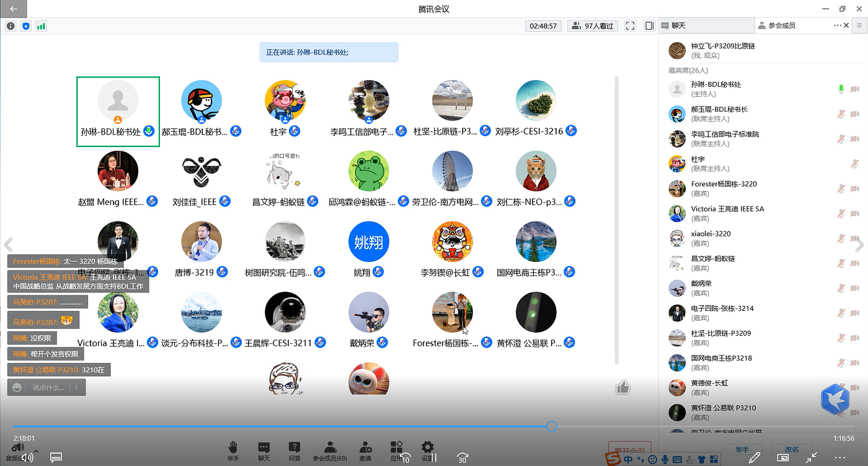Image resolution: width=868 pixels, height=466 pixels.
Task: Toggle xiaolei-3220 microphone in member list
Action: pos(841,238)
